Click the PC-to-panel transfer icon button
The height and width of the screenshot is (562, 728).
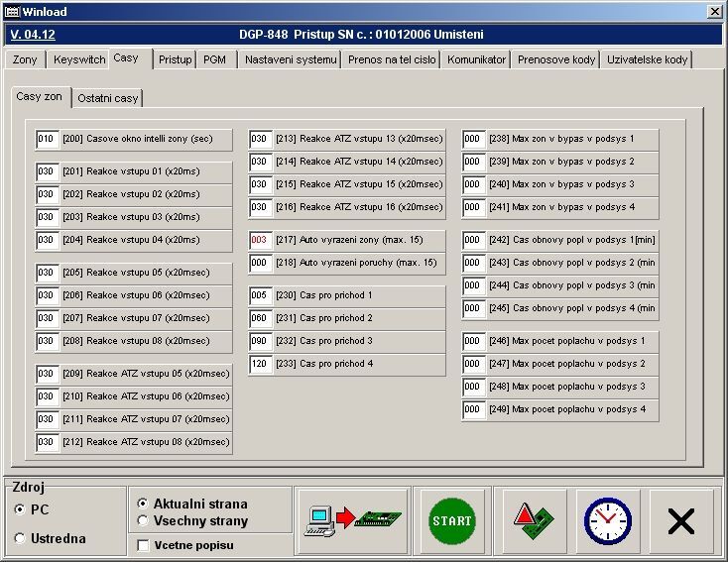click(352, 520)
